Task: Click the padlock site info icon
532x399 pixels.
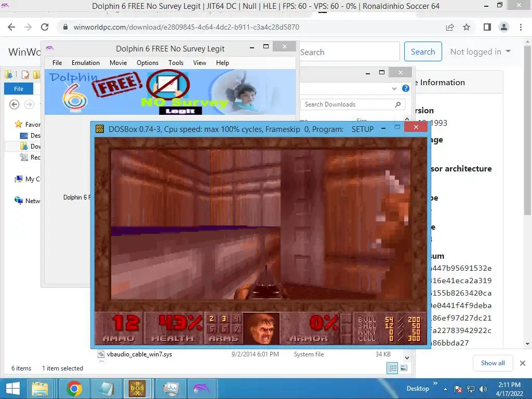Action: pos(65,27)
